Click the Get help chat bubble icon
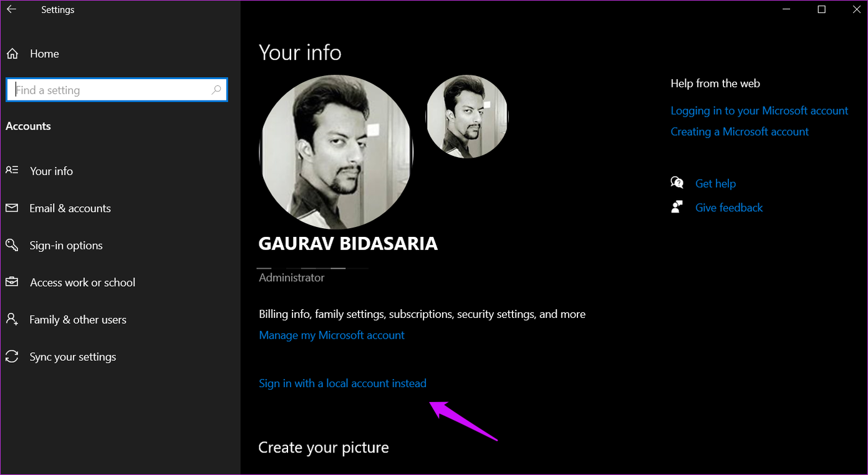The image size is (868, 475). coord(677,183)
